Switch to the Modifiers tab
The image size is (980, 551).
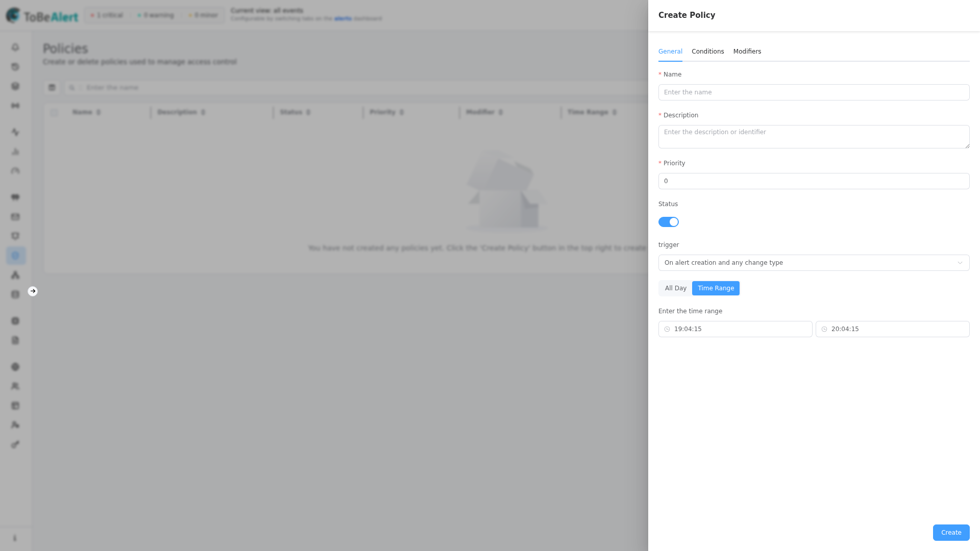click(747, 52)
